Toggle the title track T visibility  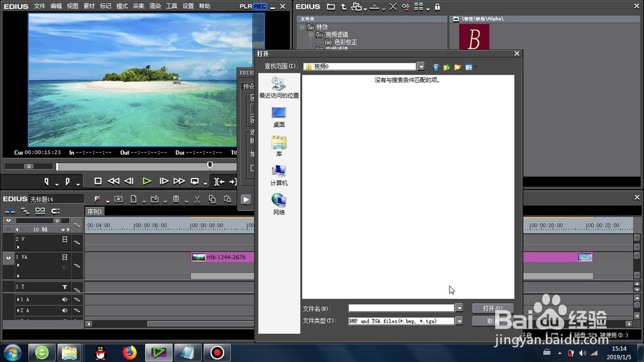click(x=64, y=287)
